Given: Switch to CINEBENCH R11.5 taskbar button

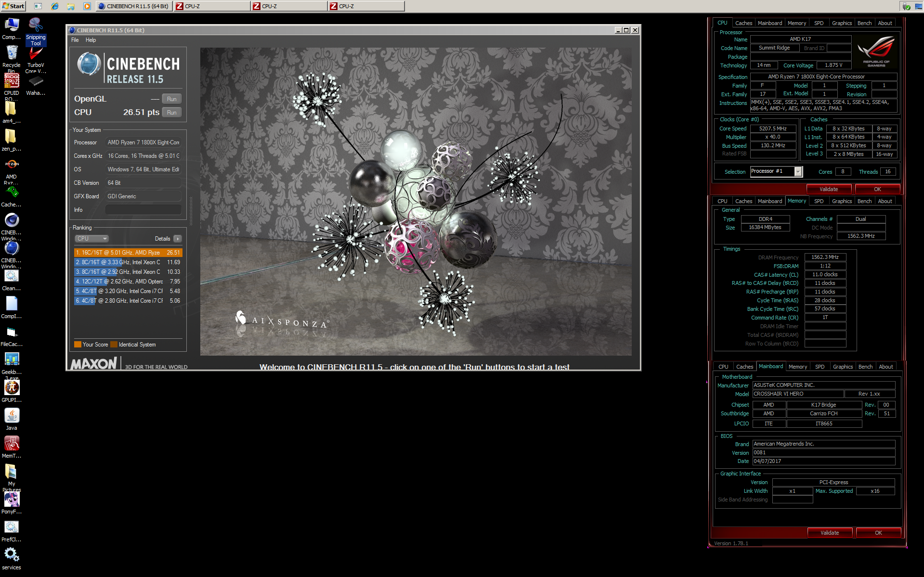Looking at the screenshot, I should pos(134,6).
